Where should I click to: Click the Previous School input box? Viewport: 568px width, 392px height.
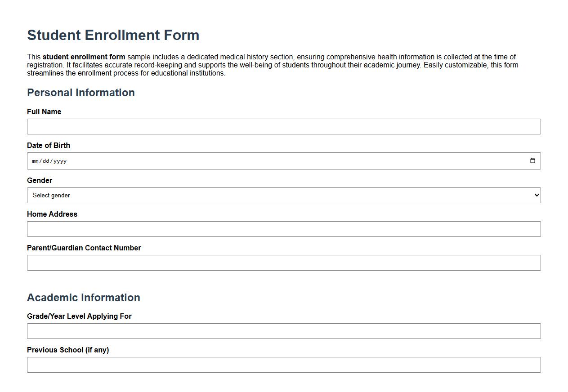click(x=283, y=365)
